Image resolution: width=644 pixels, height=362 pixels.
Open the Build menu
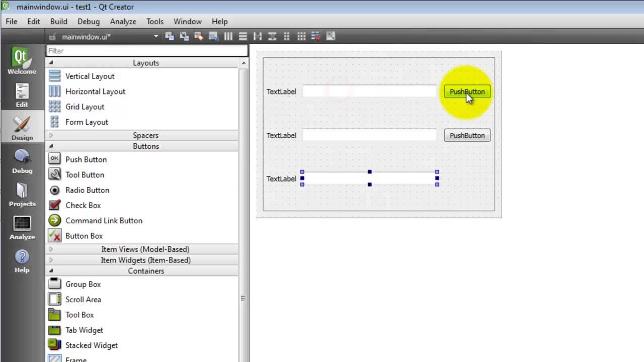(x=59, y=22)
